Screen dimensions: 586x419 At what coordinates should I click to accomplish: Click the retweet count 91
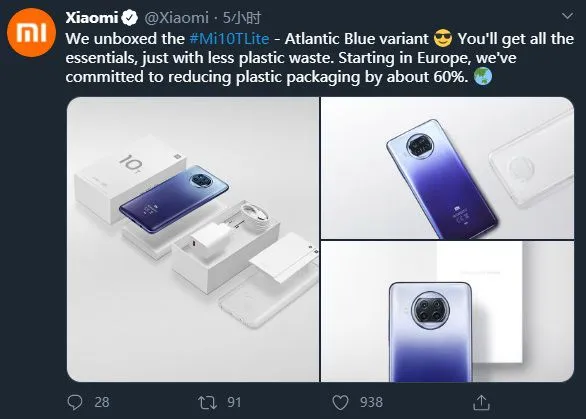point(234,403)
